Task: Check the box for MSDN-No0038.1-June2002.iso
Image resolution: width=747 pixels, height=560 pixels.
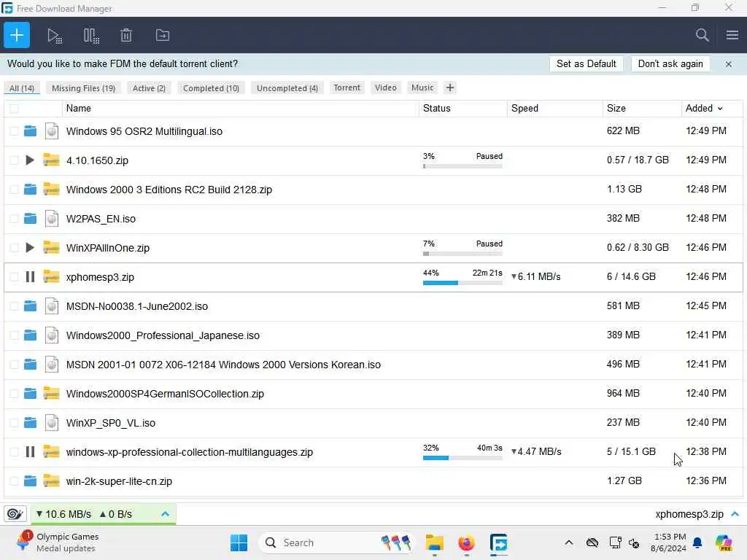Action: (x=15, y=306)
